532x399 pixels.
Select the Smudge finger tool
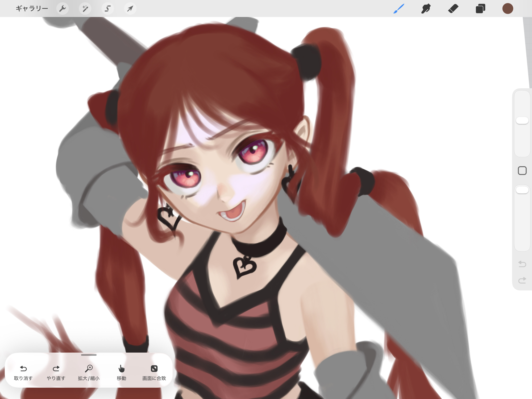pos(426,9)
